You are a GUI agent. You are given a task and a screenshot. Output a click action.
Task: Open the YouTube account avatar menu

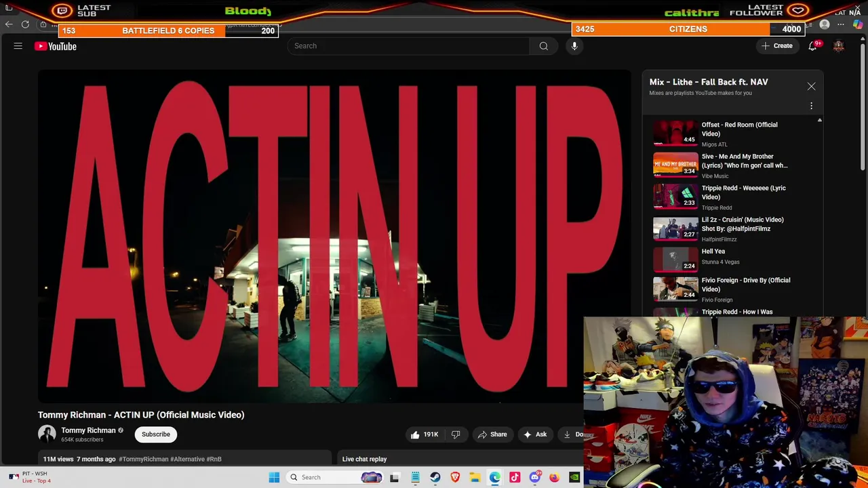(x=839, y=46)
